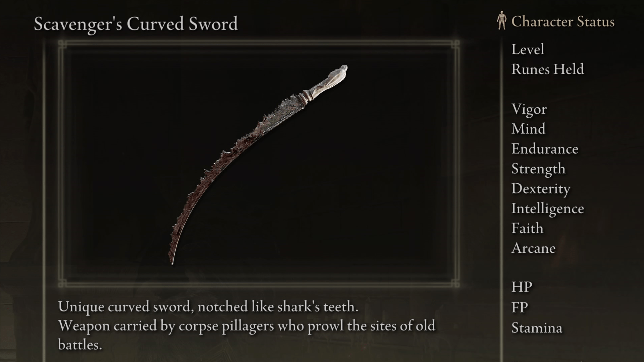Select the Dexterity attribute

[x=541, y=189]
